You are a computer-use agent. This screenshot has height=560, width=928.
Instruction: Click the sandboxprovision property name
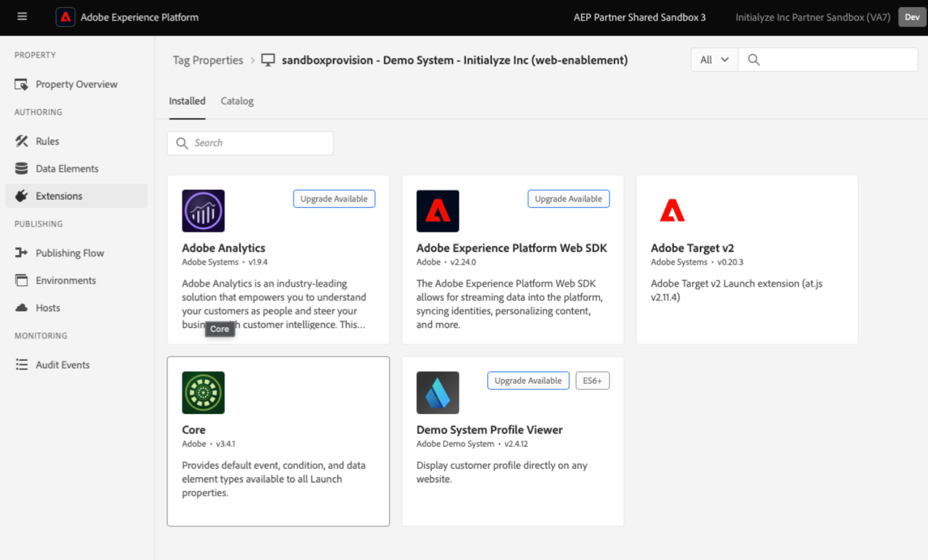[x=455, y=60]
